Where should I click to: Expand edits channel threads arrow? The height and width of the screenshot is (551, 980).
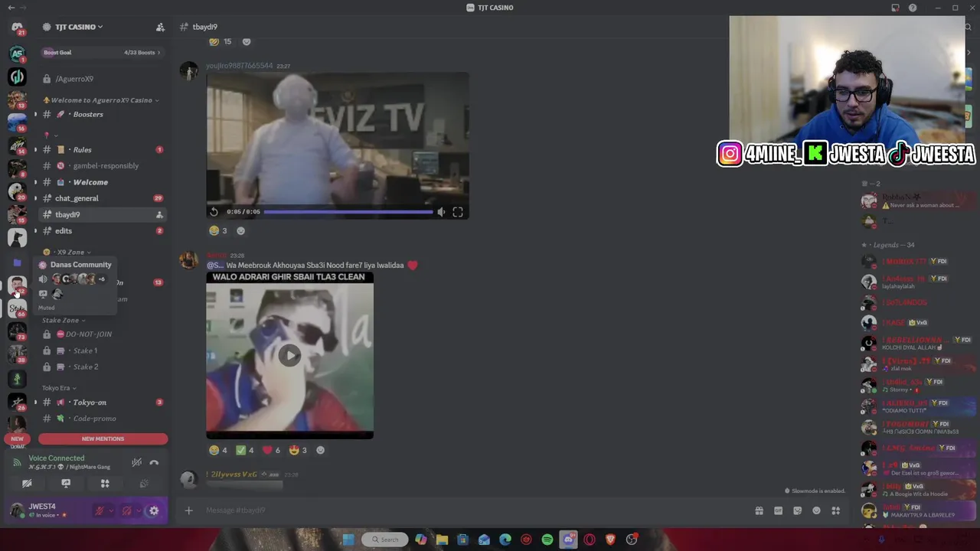click(35, 230)
